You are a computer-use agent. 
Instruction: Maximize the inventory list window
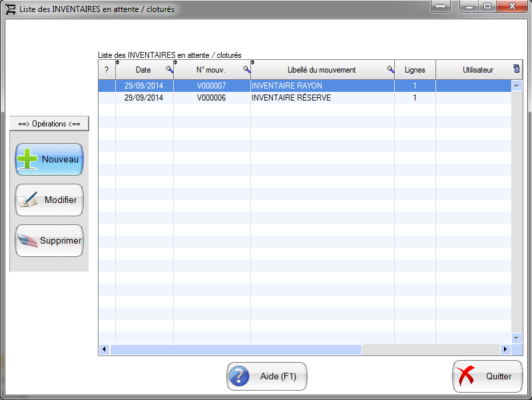click(487, 6)
